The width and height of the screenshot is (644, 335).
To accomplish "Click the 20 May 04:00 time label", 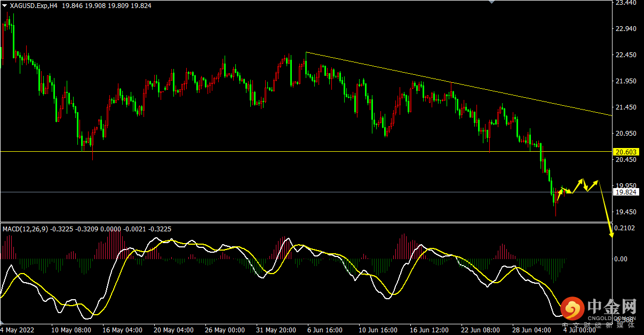I will (x=173, y=330).
